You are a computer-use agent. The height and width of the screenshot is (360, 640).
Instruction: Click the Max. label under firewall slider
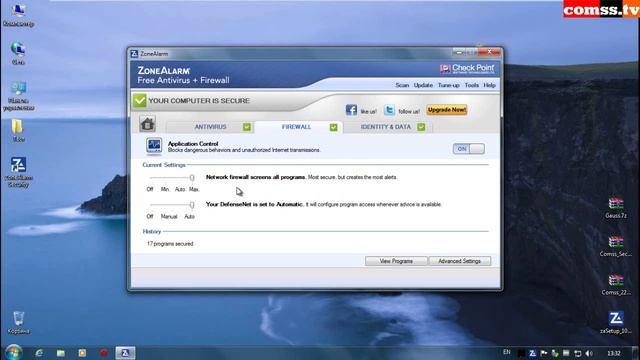[x=194, y=189]
